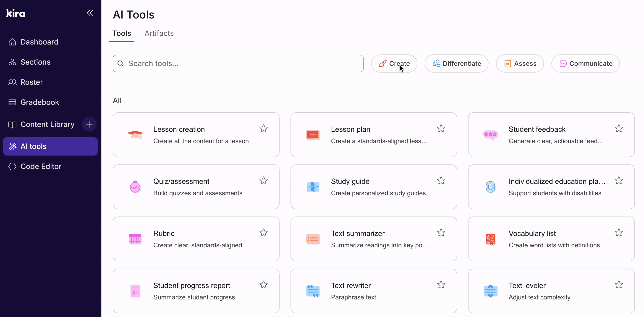Toggle favorite star on Vocabulary list
The image size is (644, 317).
coord(619,233)
